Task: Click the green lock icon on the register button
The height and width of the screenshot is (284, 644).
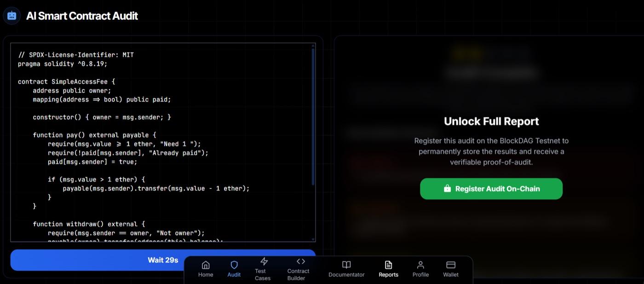Action: pyautogui.click(x=446, y=188)
